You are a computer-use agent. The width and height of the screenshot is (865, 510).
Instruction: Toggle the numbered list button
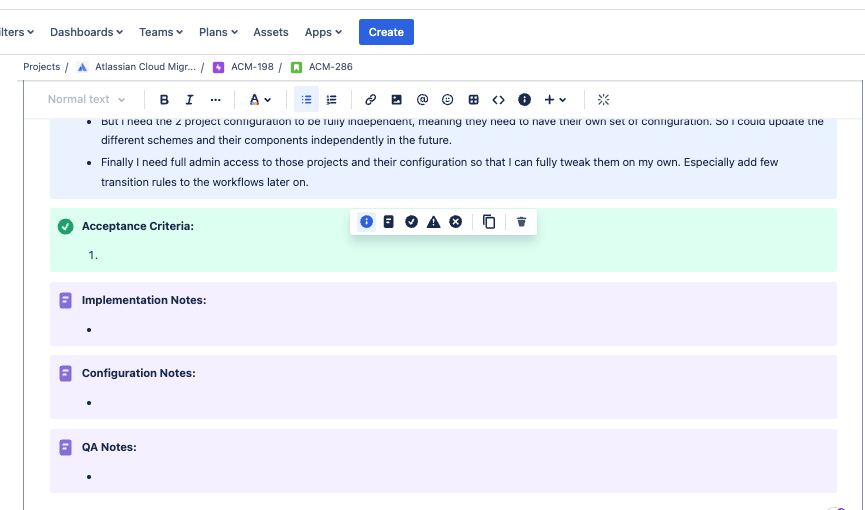coord(332,100)
